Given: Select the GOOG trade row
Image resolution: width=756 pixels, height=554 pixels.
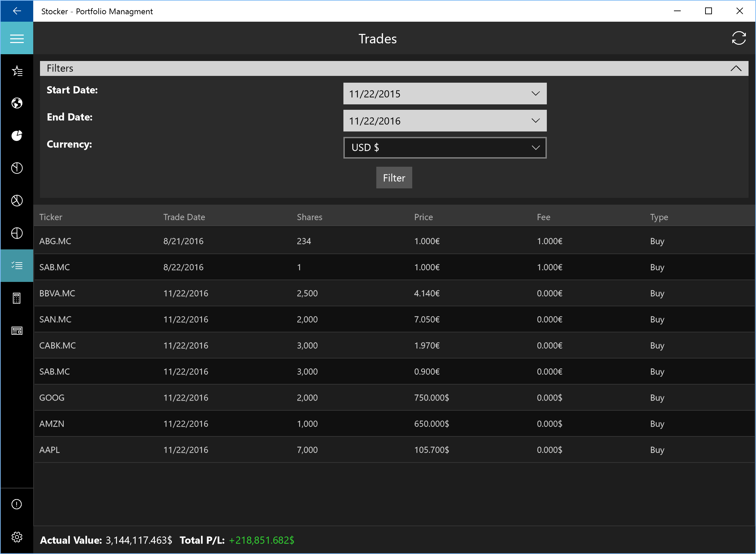Looking at the screenshot, I should click(393, 398).
